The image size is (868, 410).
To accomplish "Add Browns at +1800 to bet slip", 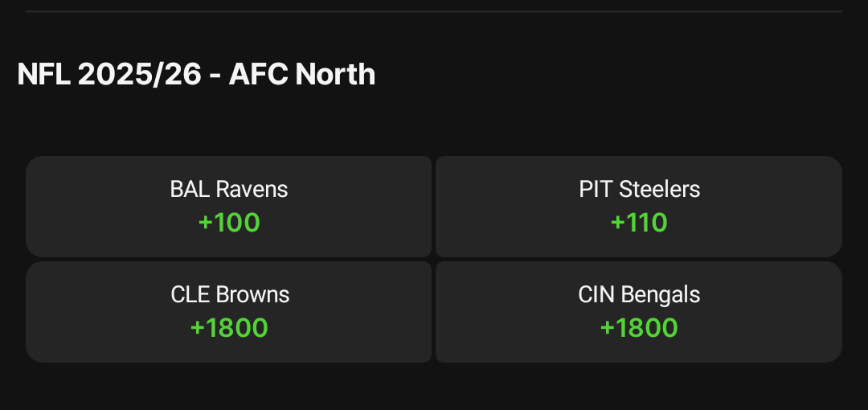I will click(x=229, y=311).
